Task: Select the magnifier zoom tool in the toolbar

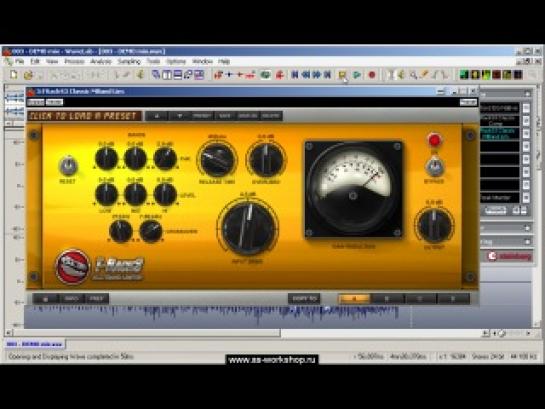Action: (x=413, y=75)
